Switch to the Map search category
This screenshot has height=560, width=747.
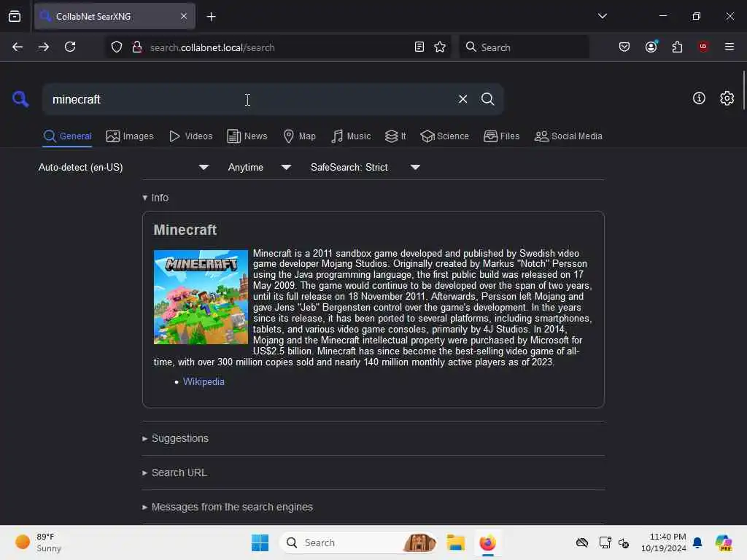tap(299, 136)
